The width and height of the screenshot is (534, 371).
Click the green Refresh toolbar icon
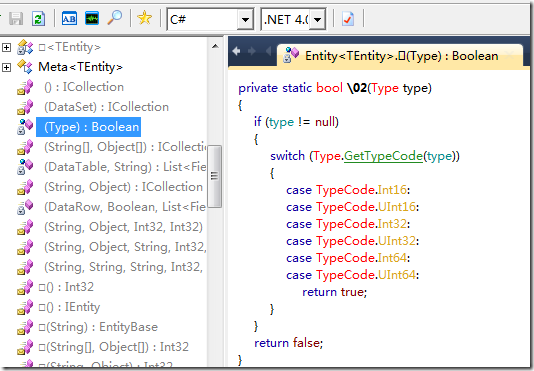point(38,18)
